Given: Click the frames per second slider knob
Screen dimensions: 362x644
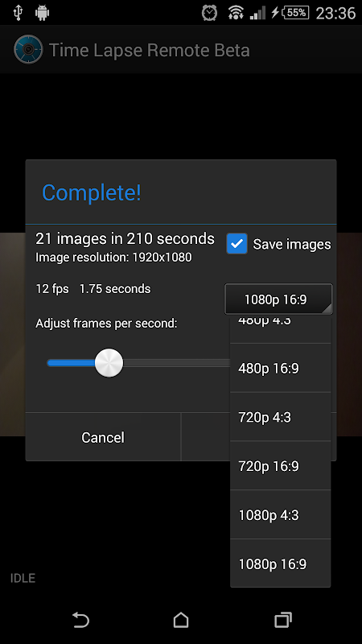Looking at the screenshot, I should 109,363.
